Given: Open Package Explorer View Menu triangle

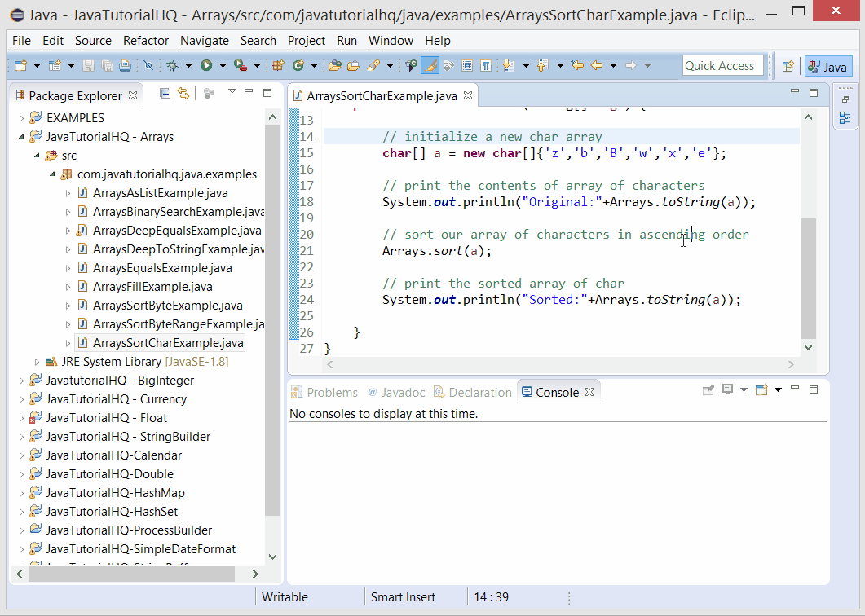Looking at the screenshot, I should coord(232,91).
